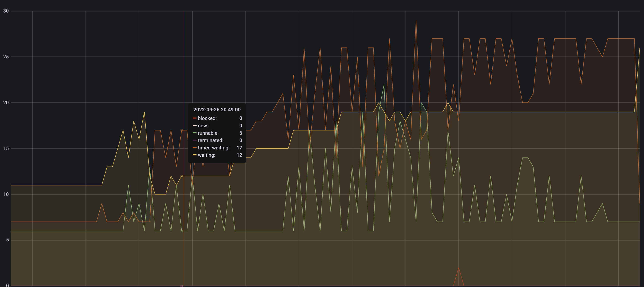Click the y-axis label 30

[x=6, y=11]
